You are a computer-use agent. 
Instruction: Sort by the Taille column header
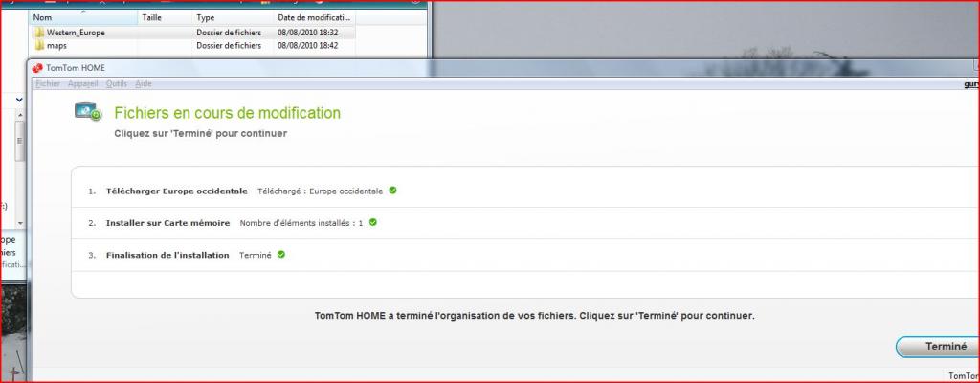pos(165,17)
